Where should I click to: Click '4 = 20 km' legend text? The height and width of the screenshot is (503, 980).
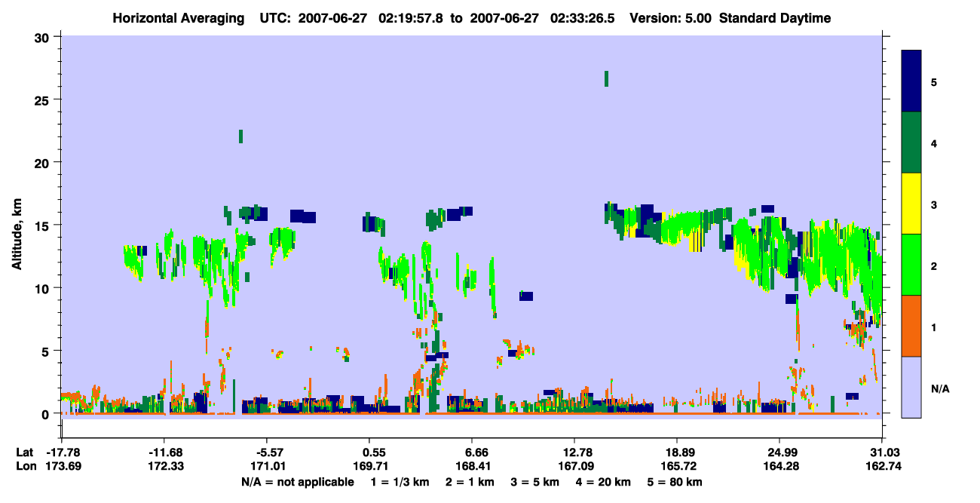[x=605, y=482]
